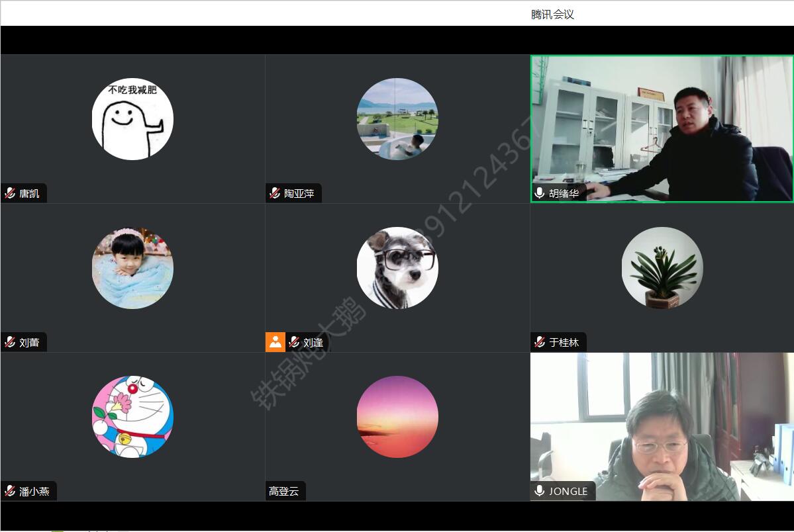This screenshot has width=794, height=532.
Task: Click 陶亚萍's muted microphone icon
Action: [x=275, y=193]
